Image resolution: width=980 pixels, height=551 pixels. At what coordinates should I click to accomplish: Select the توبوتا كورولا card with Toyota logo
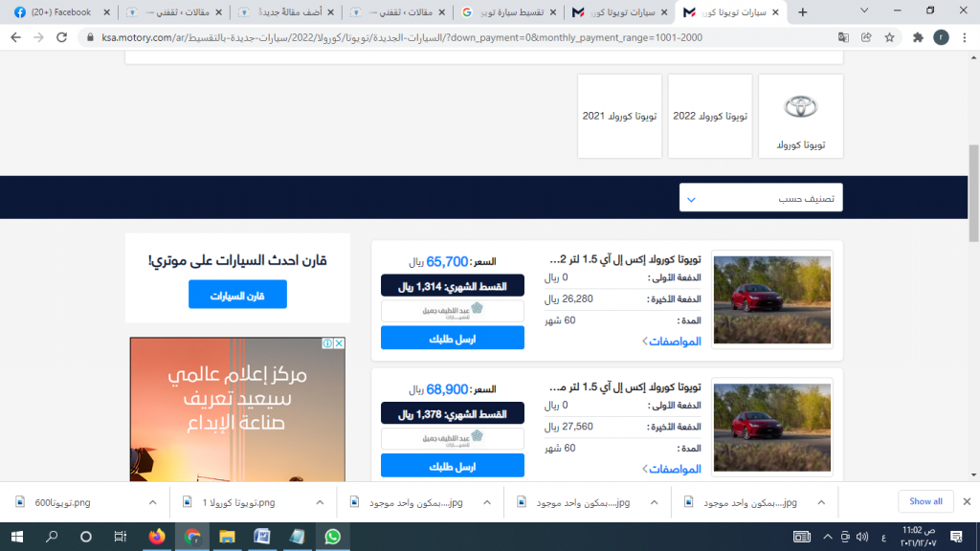tap(801, 116)
